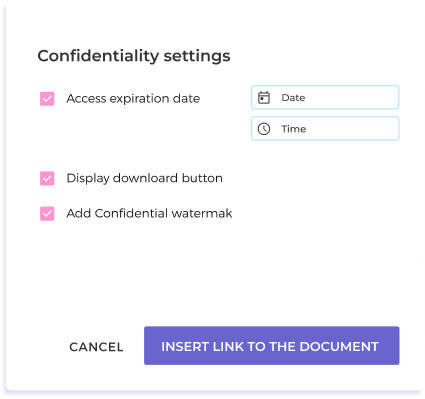Click the clock icon in Time field
This screenshot has width=425, height=399.
click(264, 129)
